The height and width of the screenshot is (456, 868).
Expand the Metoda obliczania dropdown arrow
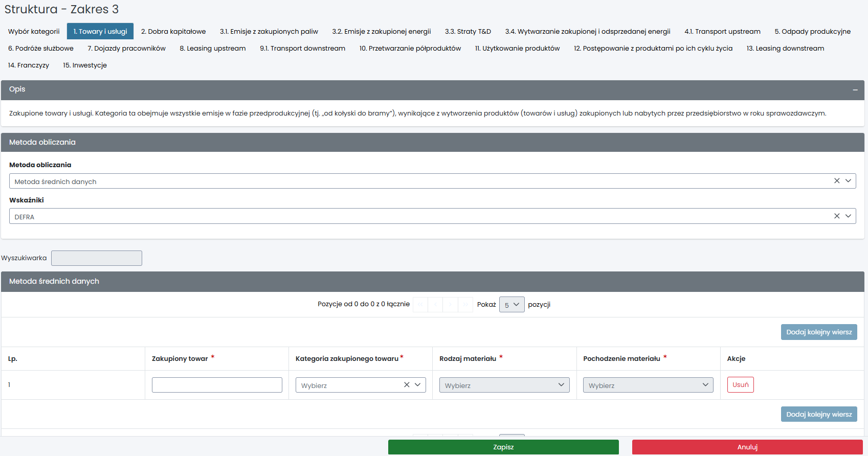pos(848,181)
